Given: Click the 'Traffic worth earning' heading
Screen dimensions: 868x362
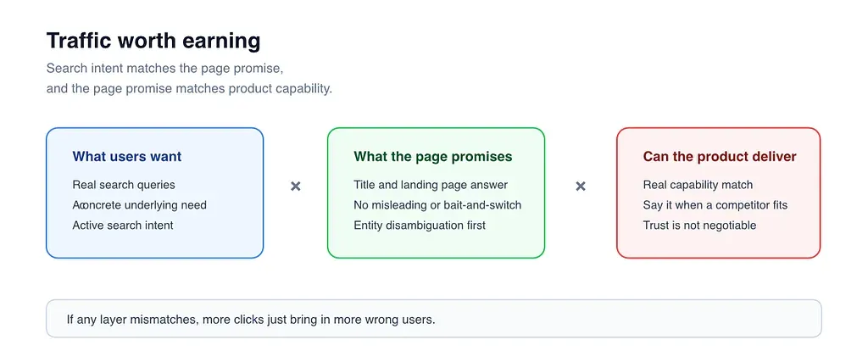Looking at the screenshot, I should click(x=153, y=41).
